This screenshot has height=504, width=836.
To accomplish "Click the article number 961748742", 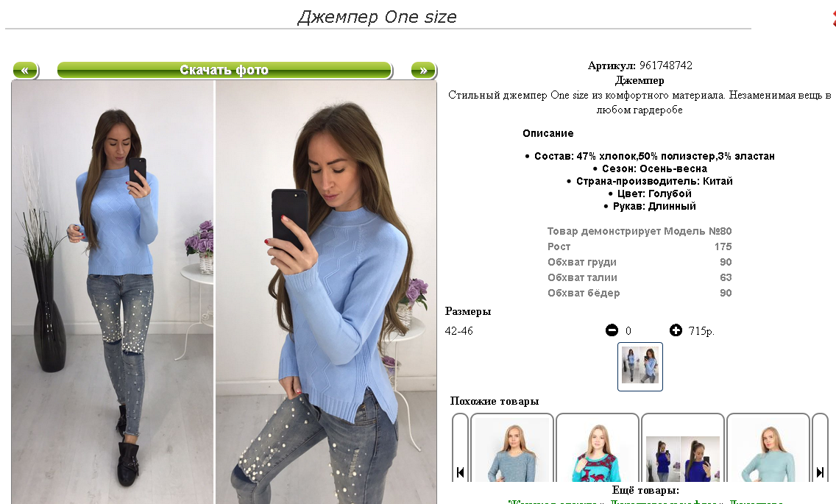I will coord(666,65).
